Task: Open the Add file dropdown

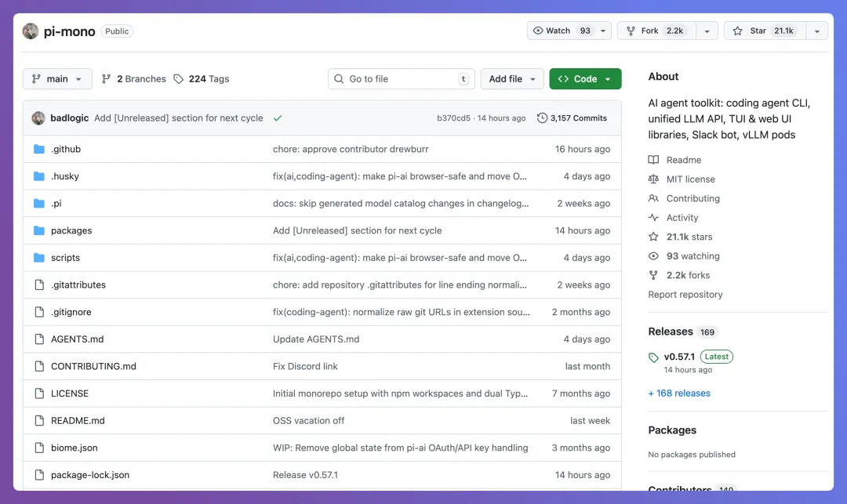Action: point(512,79)
